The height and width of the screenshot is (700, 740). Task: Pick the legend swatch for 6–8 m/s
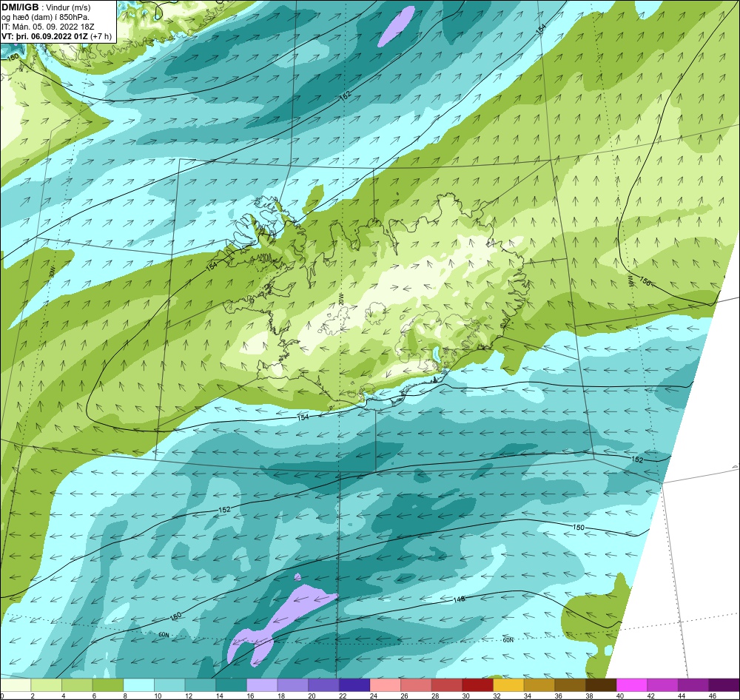tap(108, 685)
